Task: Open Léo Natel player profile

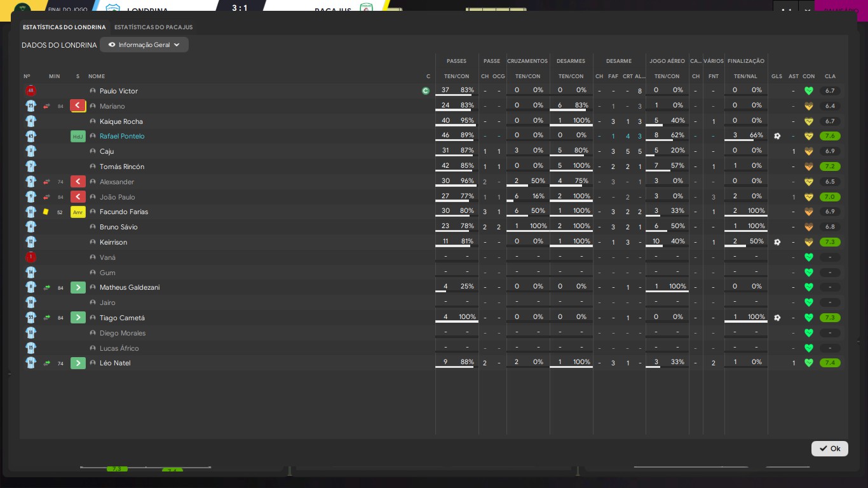Action: [x=115, y=363]
